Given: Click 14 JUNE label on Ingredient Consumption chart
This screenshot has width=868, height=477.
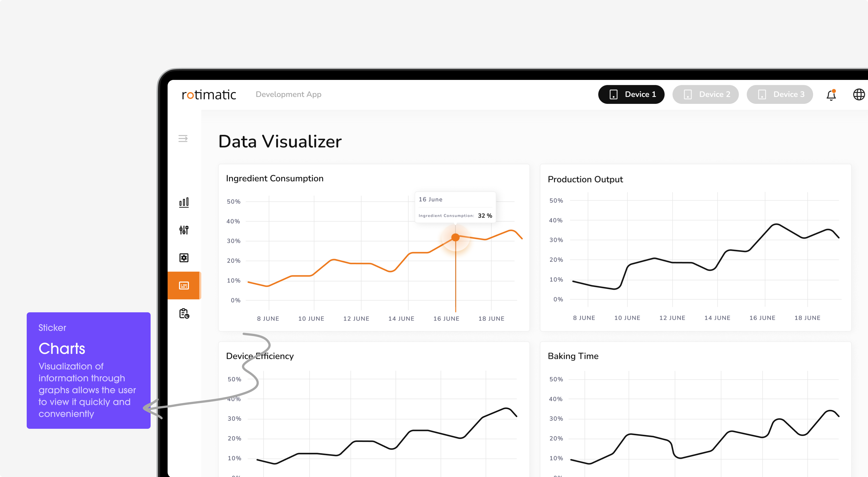Looking at the screenshot, I should [401, 319].
